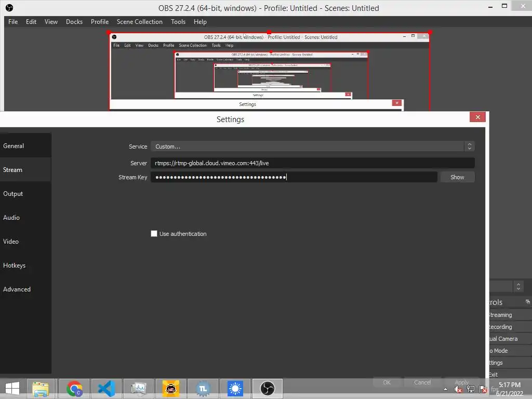Screen dimensions: 532x399
Task: Open the Profile menu
Action: coord(99,22)
